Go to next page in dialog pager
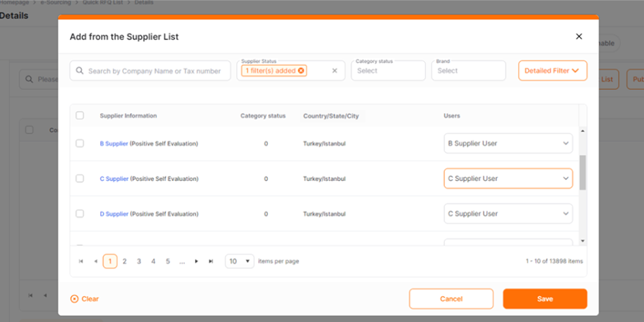Viewport: 644px width, 322px height. tap(196, 261)
